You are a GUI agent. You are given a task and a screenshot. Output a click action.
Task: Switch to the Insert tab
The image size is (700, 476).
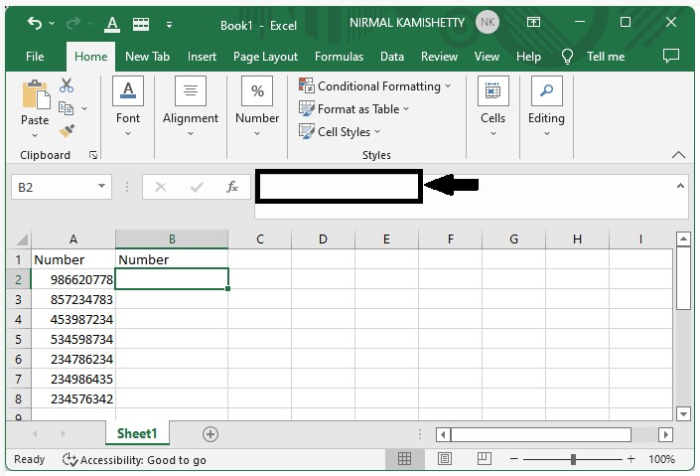[202, 57]
